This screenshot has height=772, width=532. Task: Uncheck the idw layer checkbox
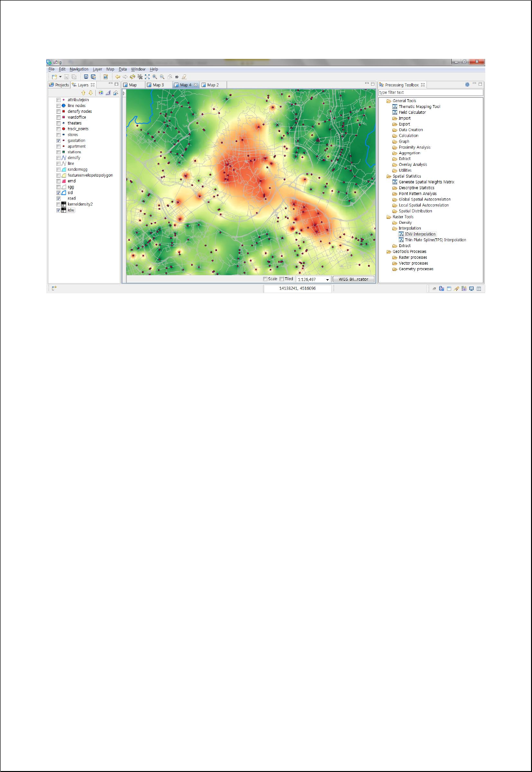coord(58,210)
